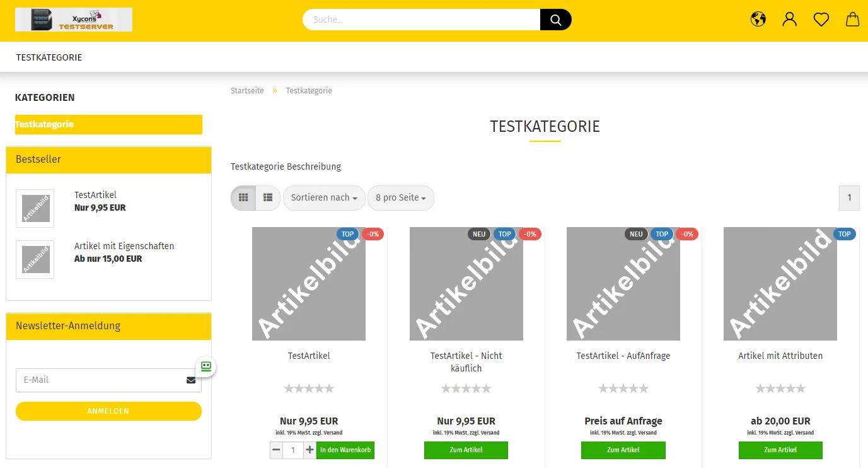Click the Startseite breadcrumb link
The height and width of the screenshot is (468, 868).
pos(247,91)
